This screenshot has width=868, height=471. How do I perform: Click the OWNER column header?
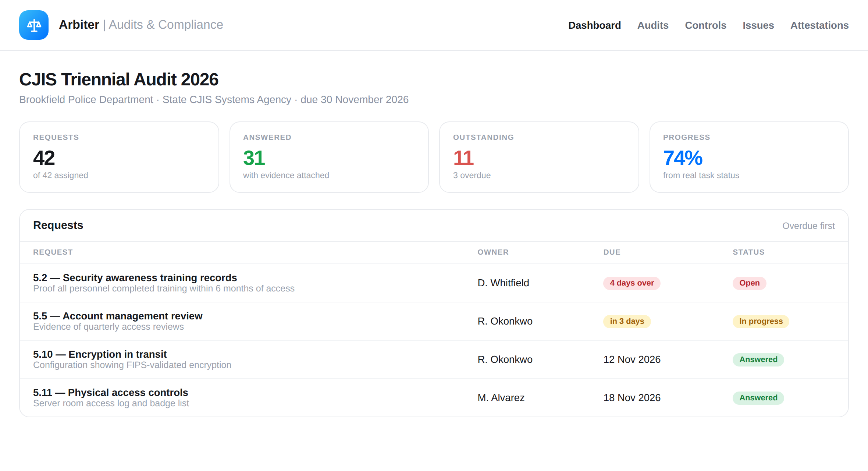coord(493,252)
